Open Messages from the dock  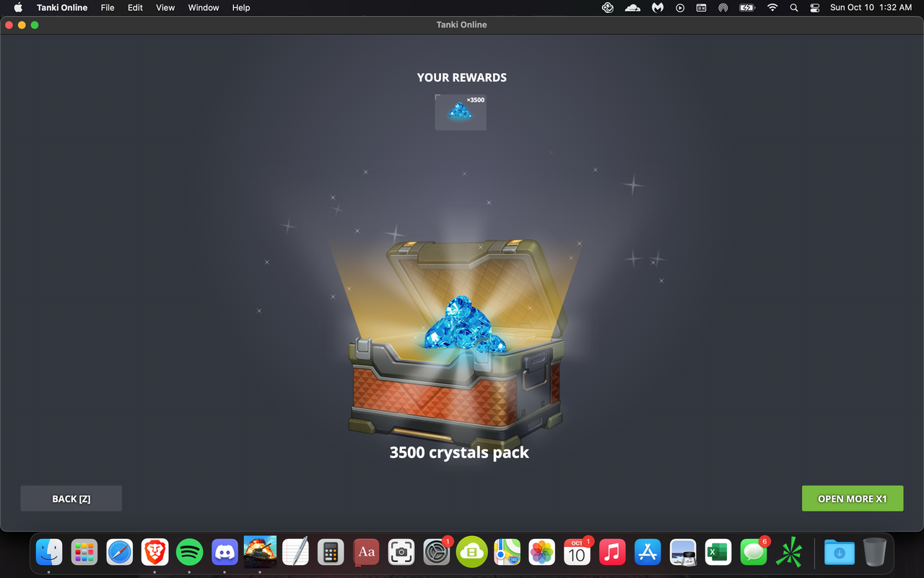(x=753, y=552)
